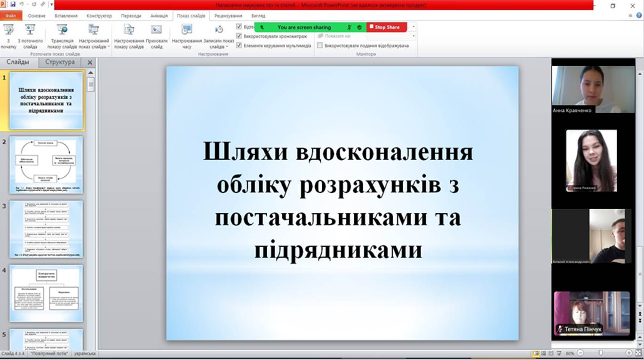Open PowerPoint Help blue question icon

coord(639,16)
